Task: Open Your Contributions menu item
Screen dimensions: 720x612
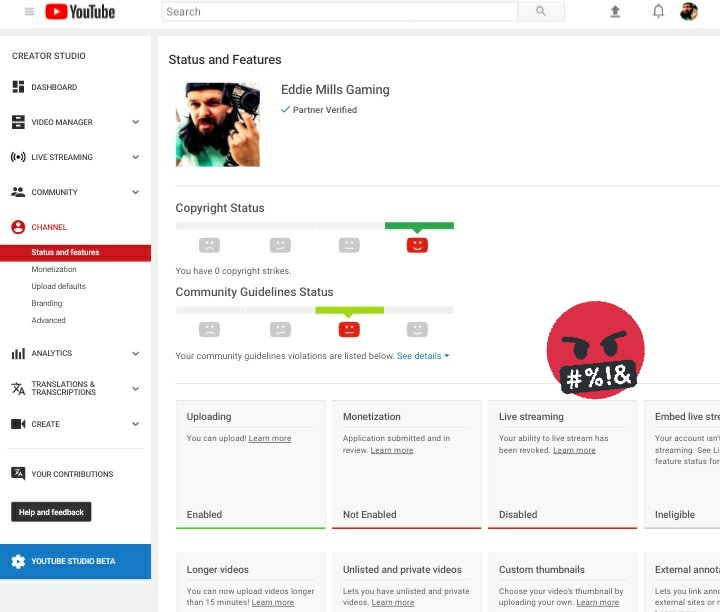Action: tap(72, 474)
